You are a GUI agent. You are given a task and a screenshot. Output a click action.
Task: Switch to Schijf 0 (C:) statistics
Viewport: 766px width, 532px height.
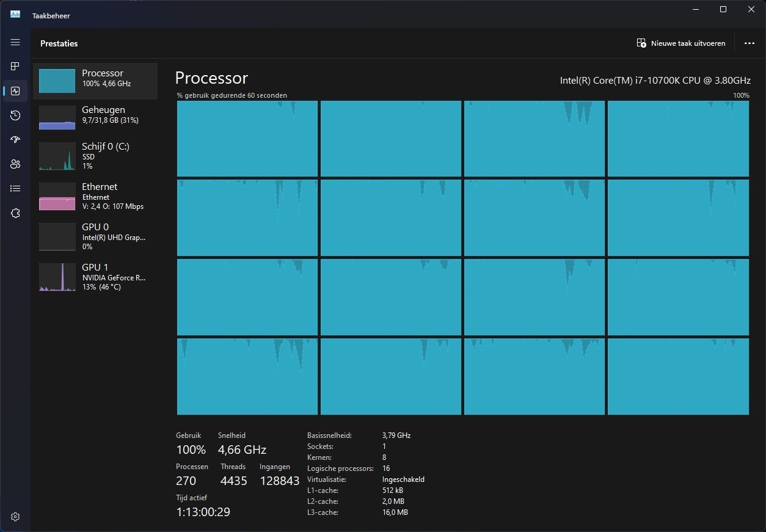pyautogui.click(x=95, y=156)
